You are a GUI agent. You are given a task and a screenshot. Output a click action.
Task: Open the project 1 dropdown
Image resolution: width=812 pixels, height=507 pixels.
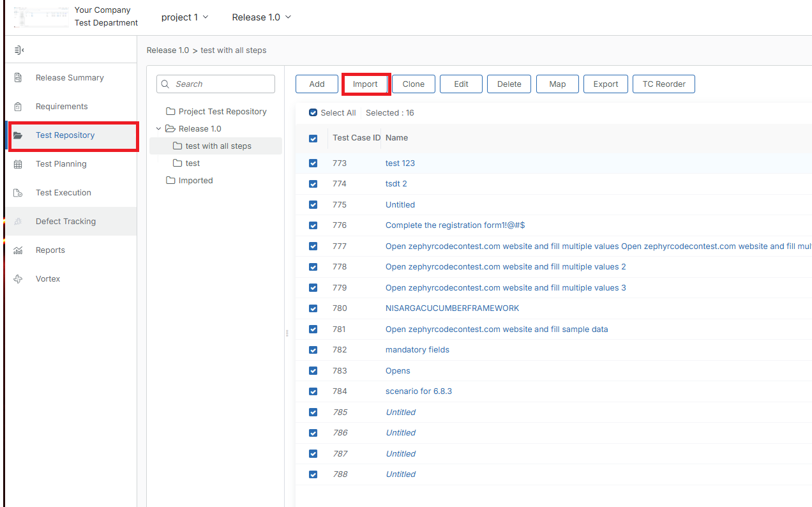click(184, 17)
